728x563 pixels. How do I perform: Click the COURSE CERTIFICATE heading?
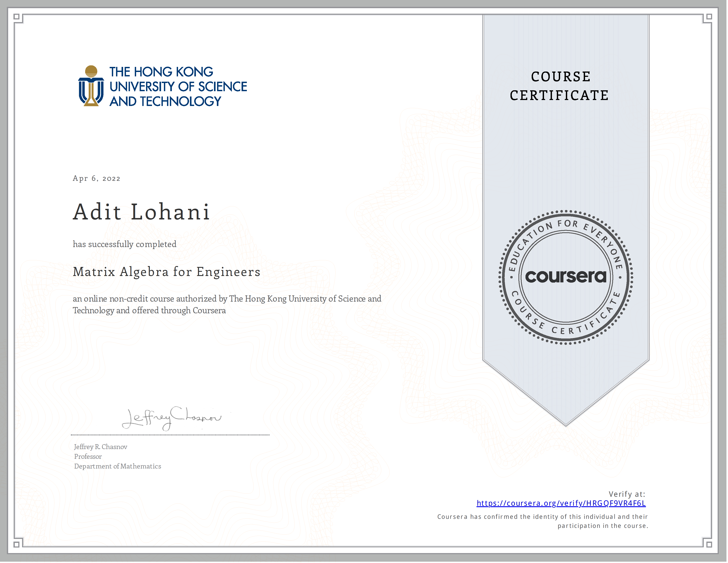[x=560, y=86]
